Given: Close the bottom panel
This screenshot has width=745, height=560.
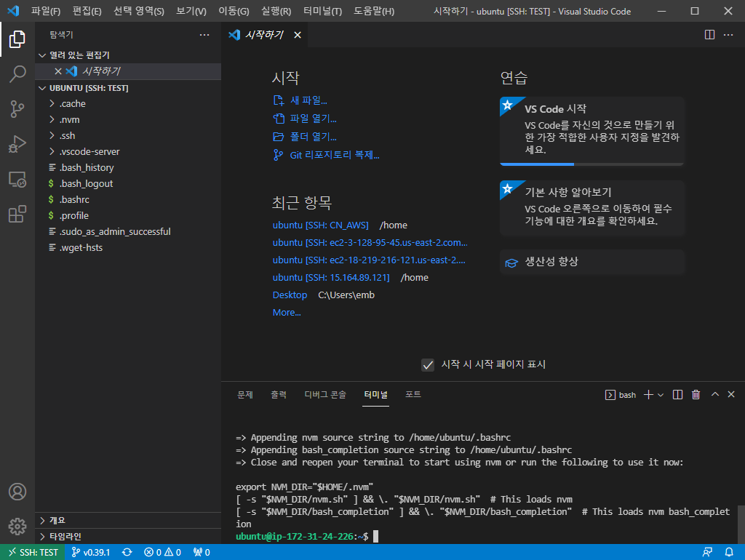Looking at the screenshot, I should coord(731,395).
